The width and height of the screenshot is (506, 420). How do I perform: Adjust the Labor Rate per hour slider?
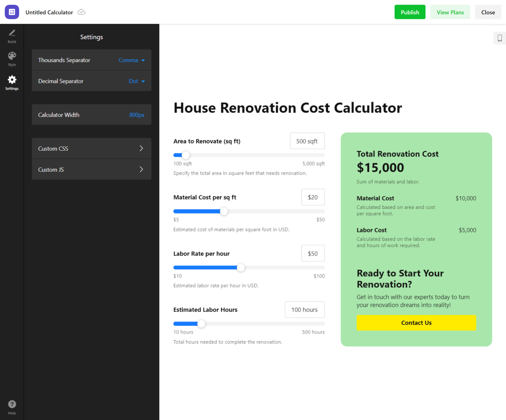(x=241, y=267)
